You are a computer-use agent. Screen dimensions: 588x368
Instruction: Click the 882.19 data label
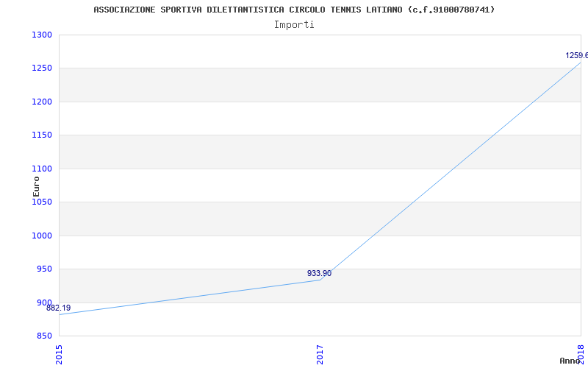(59, 308)
